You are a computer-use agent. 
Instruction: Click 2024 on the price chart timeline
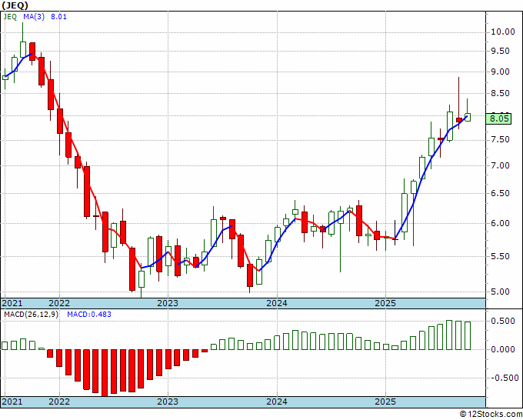277,303
